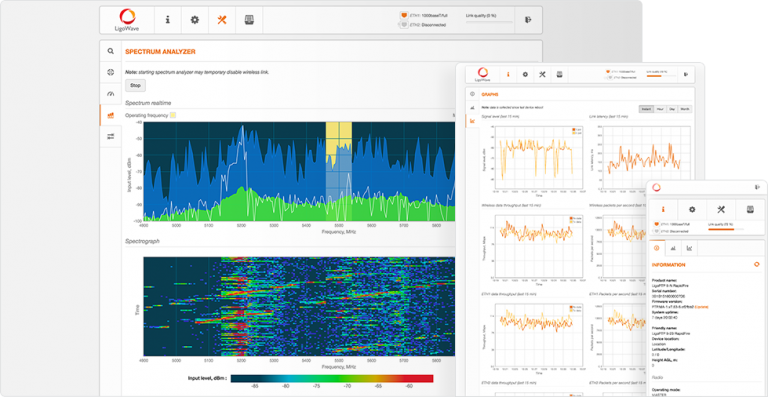Select the Day time range in Graphs
Image resolution: width=768 pixels, height=397 pixels.
pos(672,109)
